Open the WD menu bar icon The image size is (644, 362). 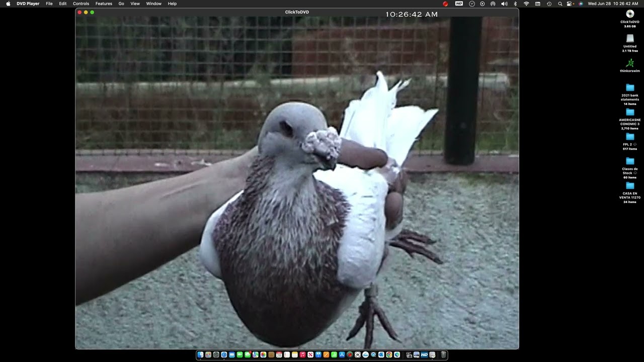tap(459, 4)
